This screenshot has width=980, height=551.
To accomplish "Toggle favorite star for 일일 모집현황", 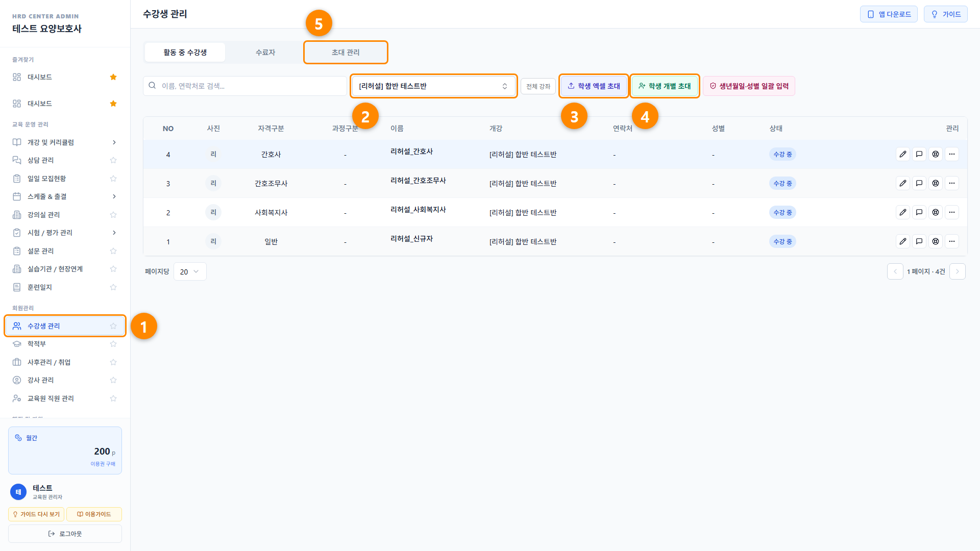I will pyautogui.click(x=113, y=179).
